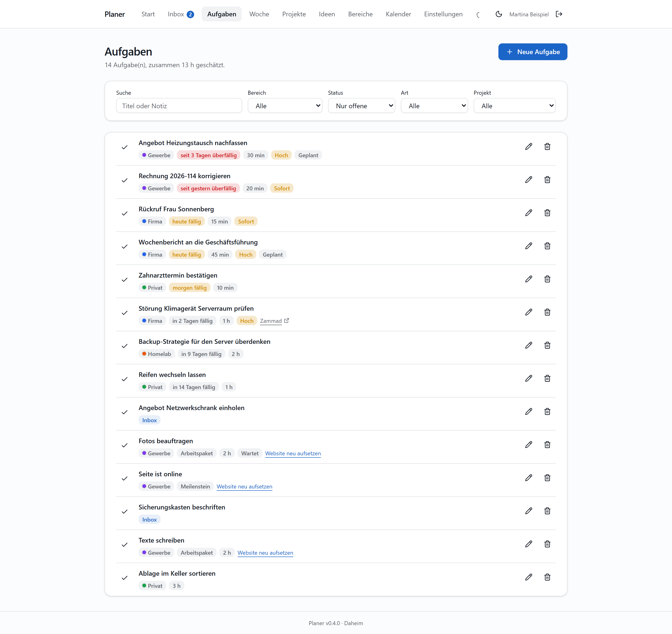Edit the Rückruf Frau Sonnenberg task
672x634 pixels.
(529, 213)
